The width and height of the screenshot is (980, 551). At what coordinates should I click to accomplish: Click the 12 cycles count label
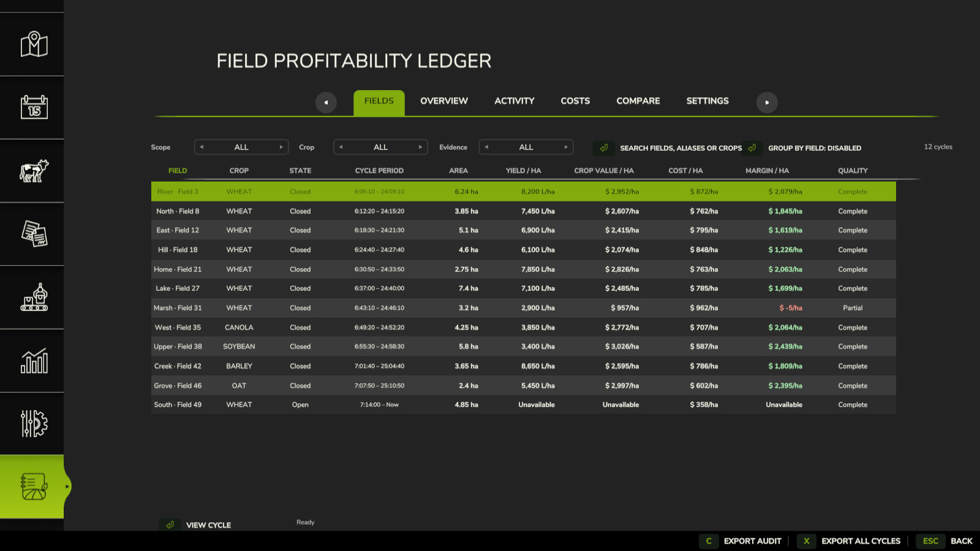point(938,147)
